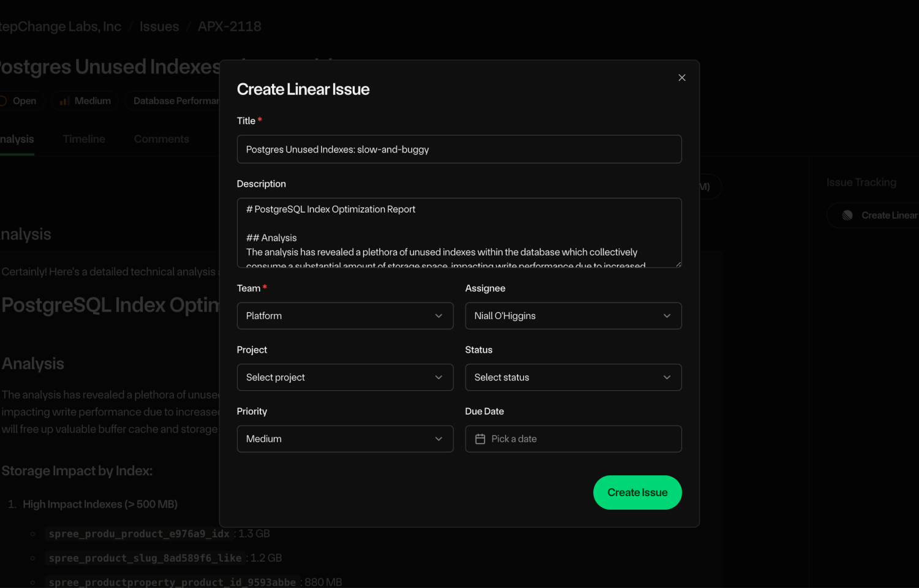Image resolution: width=919 pixels, height=588 pixels.
Task: Click the Linear logo icon in Issue Tracking
Action: 847,216
